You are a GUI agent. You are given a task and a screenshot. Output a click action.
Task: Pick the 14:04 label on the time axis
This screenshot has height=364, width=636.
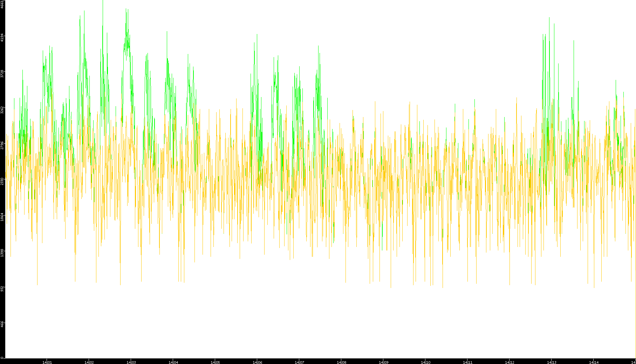pyautogui.click(x=173, y=362)
